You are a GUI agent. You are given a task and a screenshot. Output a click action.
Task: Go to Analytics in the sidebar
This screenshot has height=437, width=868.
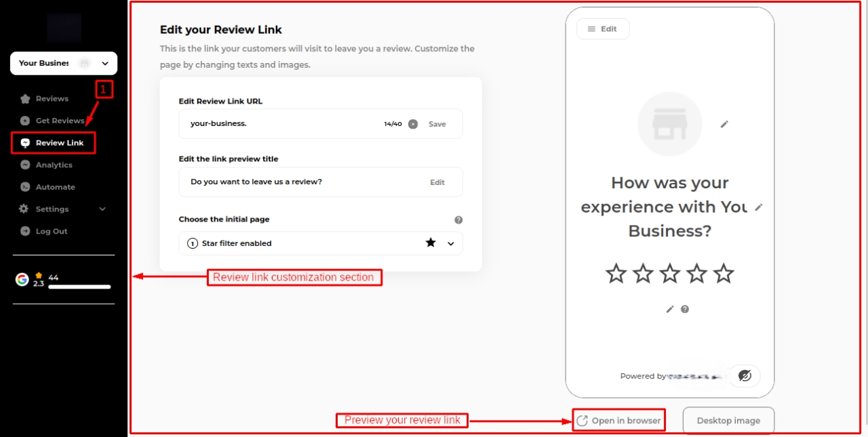tap(54, 165)
